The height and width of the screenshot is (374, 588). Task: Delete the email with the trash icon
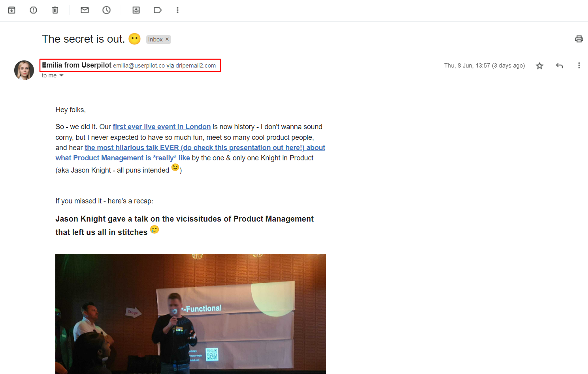55,10
